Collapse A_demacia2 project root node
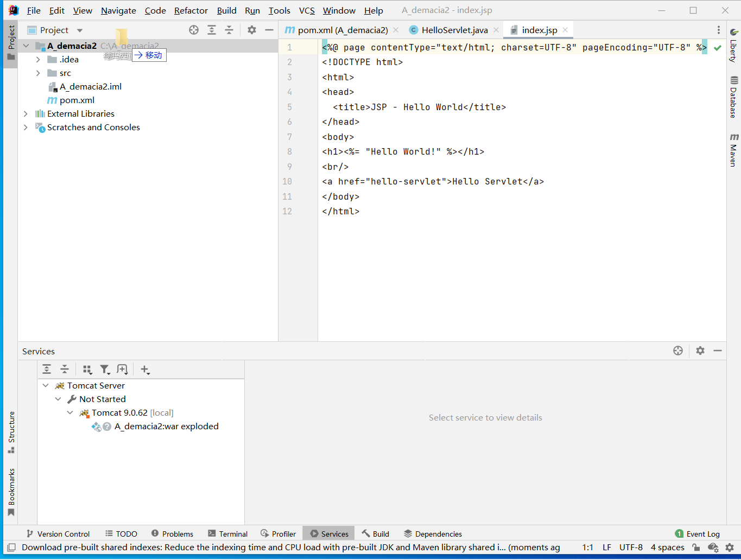Viewport: 741px width, 560px height. [26, 46]
